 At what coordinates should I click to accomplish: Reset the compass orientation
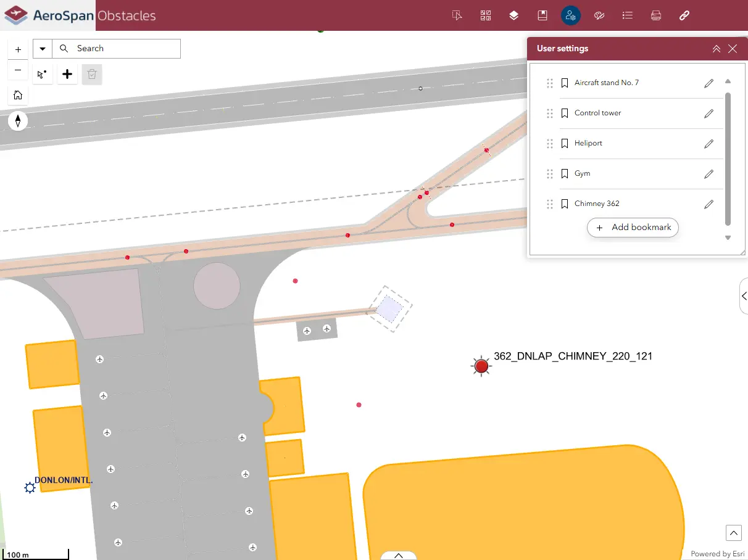coord(18,121)
